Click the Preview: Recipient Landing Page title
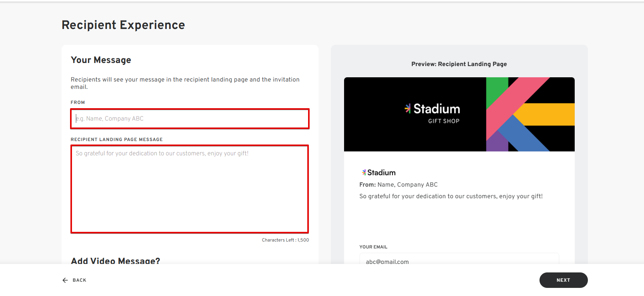644x296 pixels. point(459,64)
